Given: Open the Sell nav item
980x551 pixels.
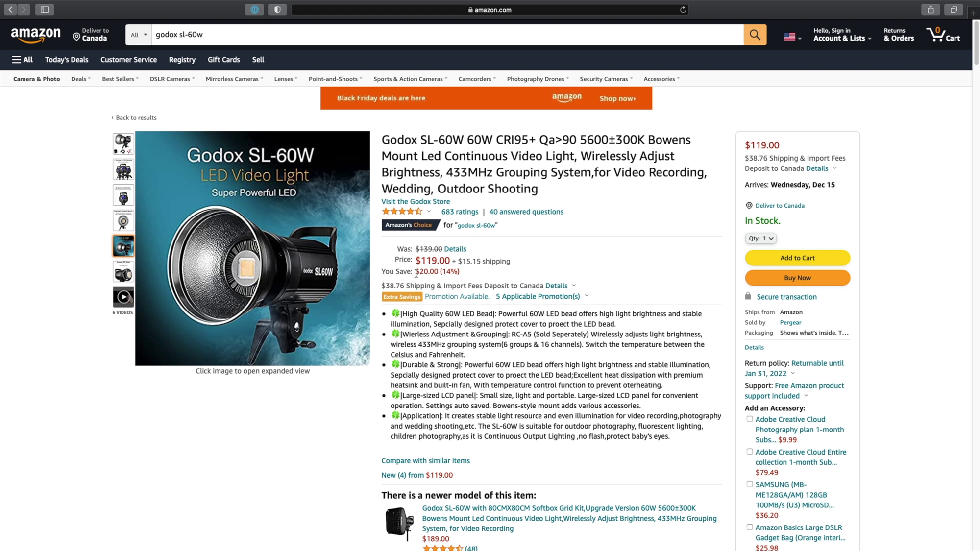Looking at the screenshot, I should pyautogui.click(x=258, y=60).
